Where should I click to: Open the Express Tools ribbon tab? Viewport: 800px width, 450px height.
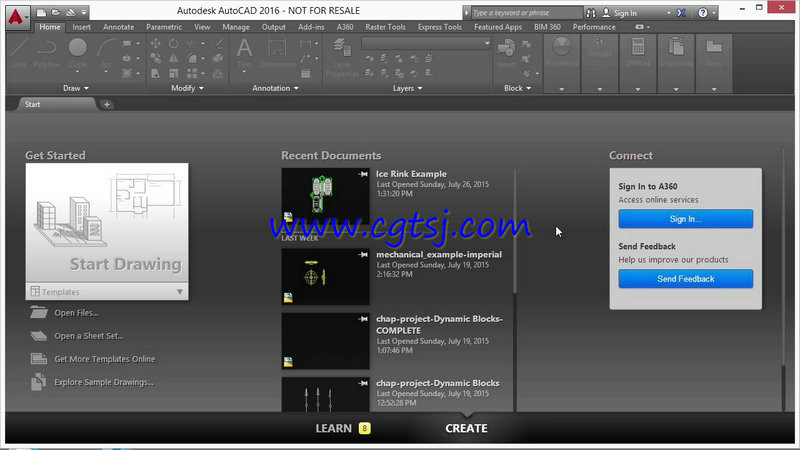tap(440, 27)
